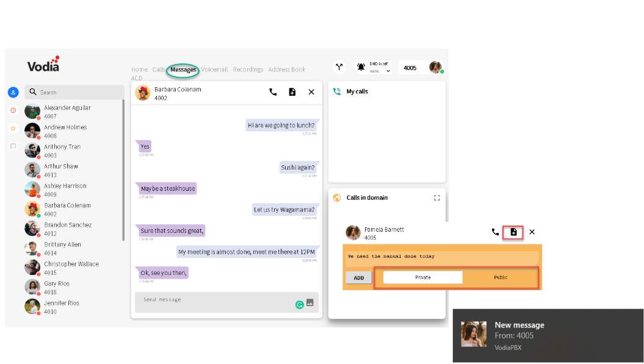
Task: Open chat with Brittany Allen 4014
Action: tap(73, 248)
